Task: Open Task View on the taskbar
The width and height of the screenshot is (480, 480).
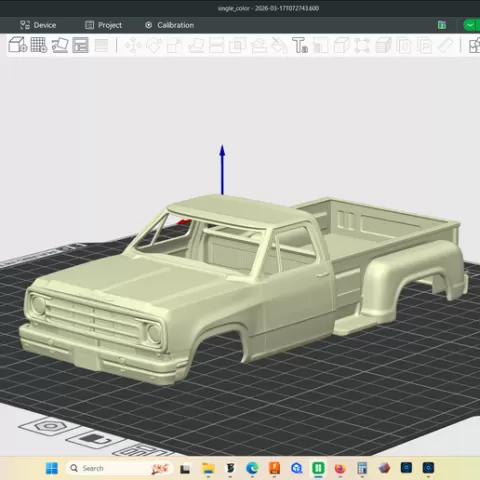Action: (185, 469)
